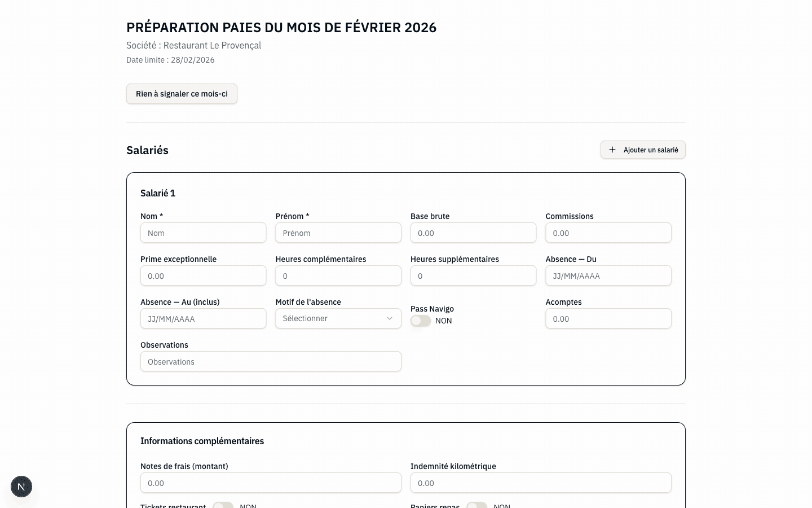The height and width of the screenshot is (508, 812).
Task: Click the Heures supplémentaires input
Action: point(473,275)
